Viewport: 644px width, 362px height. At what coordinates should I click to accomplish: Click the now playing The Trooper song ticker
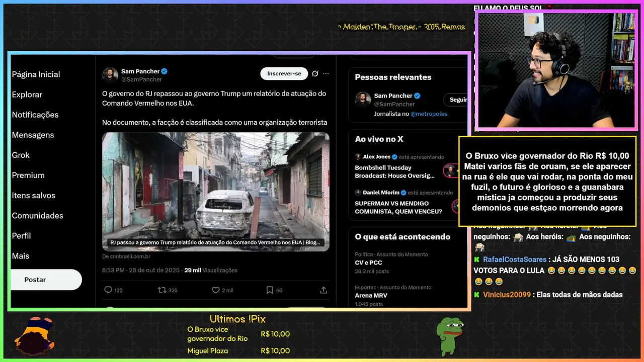coord(401,27)
